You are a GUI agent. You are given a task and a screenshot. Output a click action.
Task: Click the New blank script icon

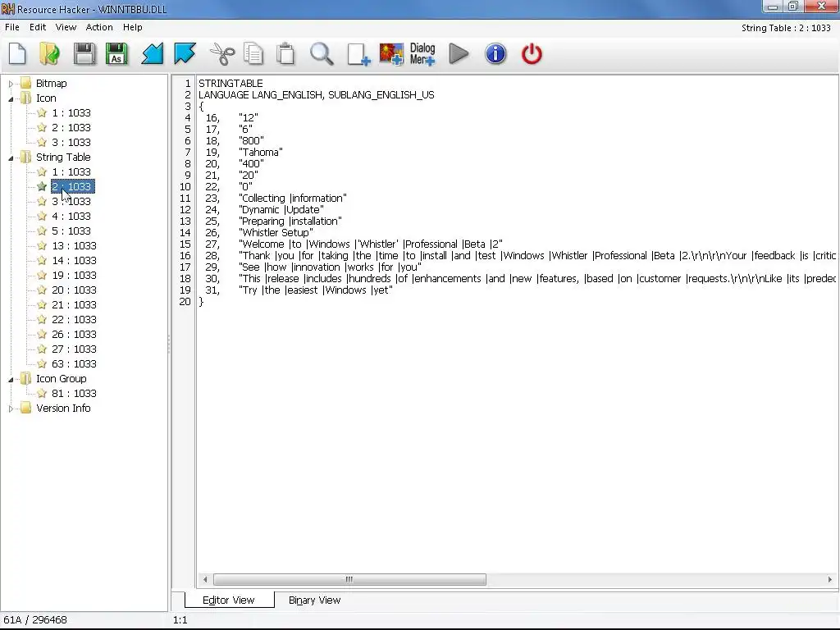pyautogui.click(x=18, y=54)
